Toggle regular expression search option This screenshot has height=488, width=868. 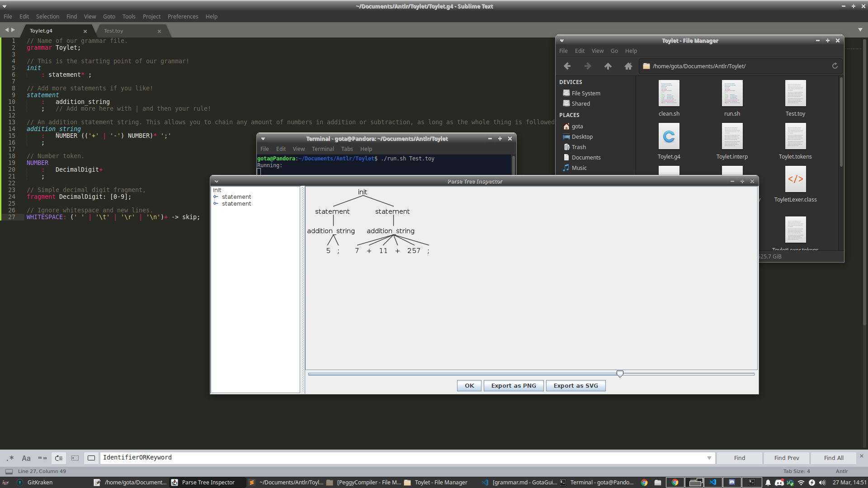pyautogui.click(x=10, y=458)
